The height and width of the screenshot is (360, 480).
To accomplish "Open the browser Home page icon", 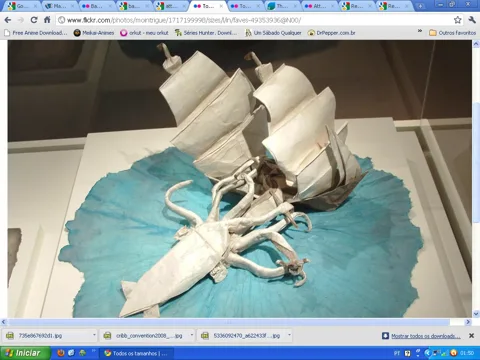I will coord(47,20).
